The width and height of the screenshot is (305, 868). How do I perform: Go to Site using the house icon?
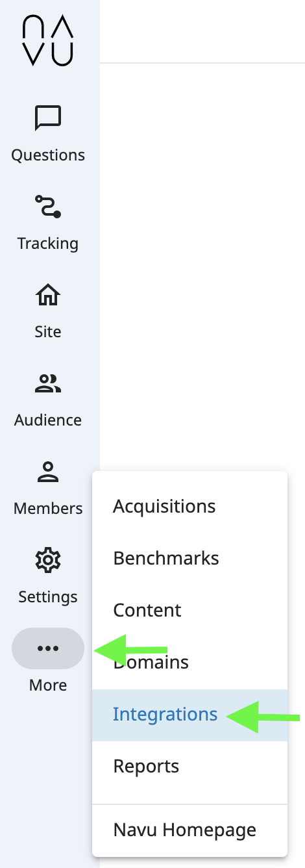tap(48, 295)
